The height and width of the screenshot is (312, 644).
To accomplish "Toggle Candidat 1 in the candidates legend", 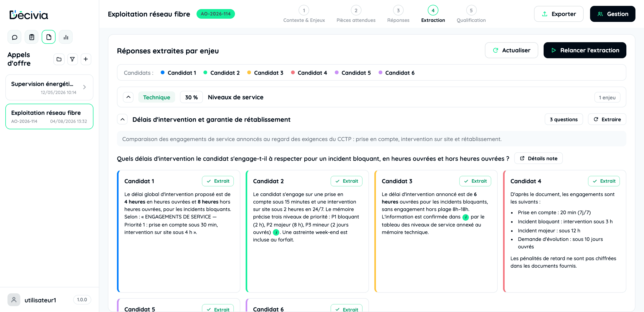I will coord(178,73).
